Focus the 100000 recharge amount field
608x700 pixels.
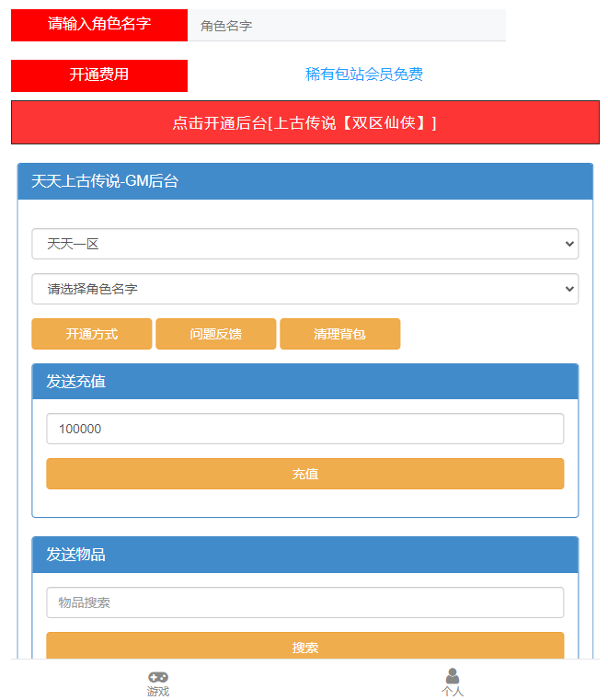click(x=305, y=429)
